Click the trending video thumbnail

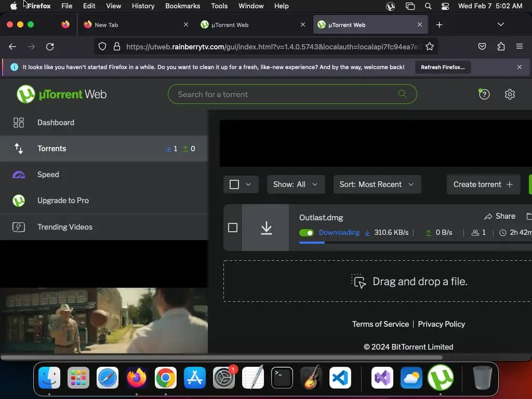pos(104,320)
